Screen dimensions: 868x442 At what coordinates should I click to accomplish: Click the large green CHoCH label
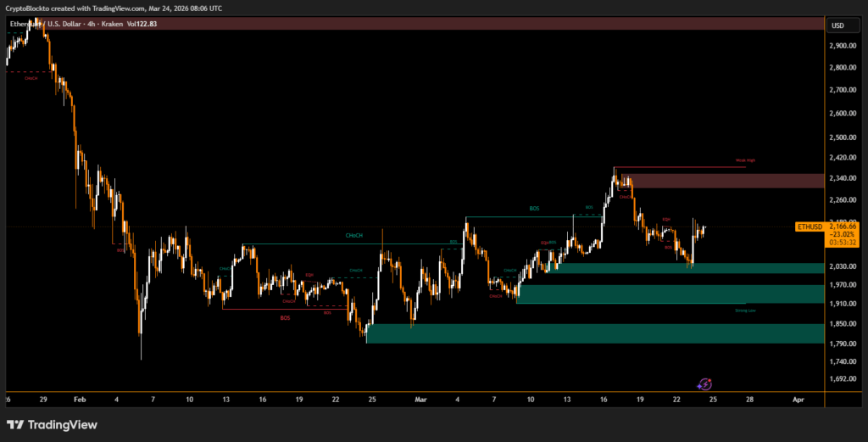point(353,235)
